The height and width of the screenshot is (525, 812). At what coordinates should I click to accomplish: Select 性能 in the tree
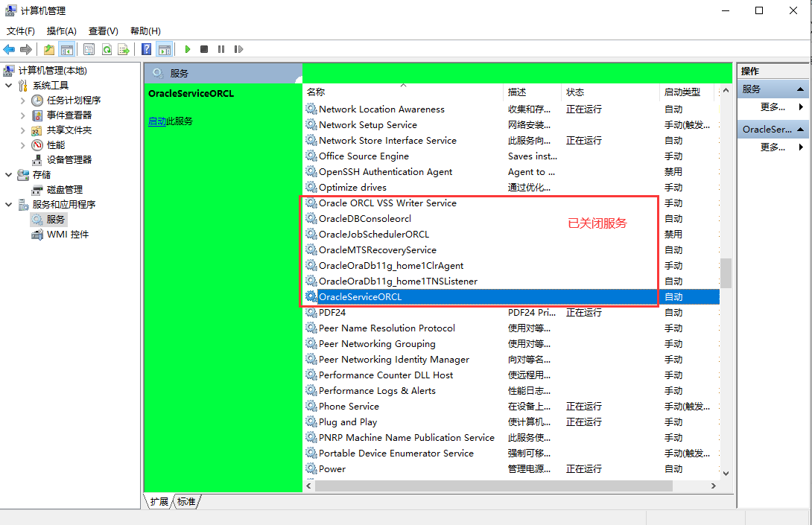(56, 145)
